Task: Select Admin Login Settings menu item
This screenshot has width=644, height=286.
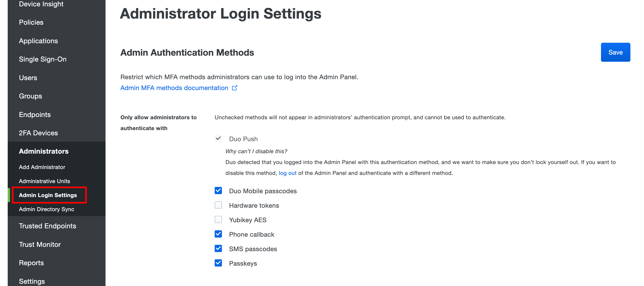Action: (48, 195)
